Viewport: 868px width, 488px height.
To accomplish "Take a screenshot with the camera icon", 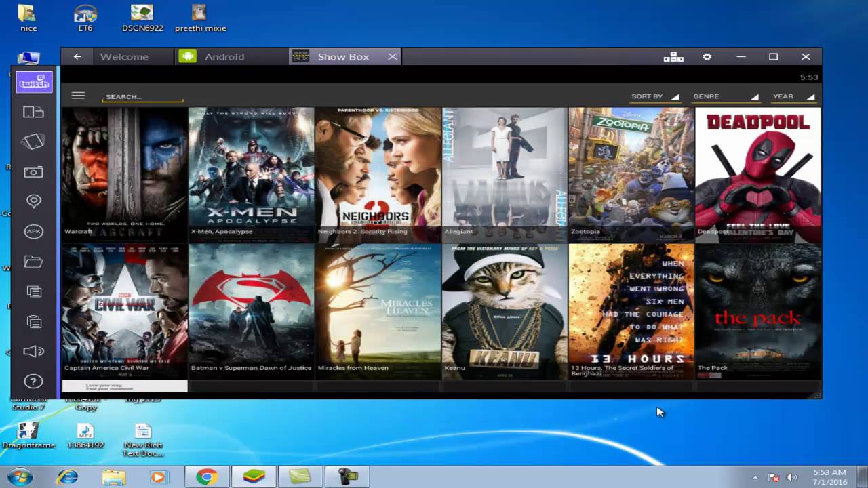I will coord(34,172).
